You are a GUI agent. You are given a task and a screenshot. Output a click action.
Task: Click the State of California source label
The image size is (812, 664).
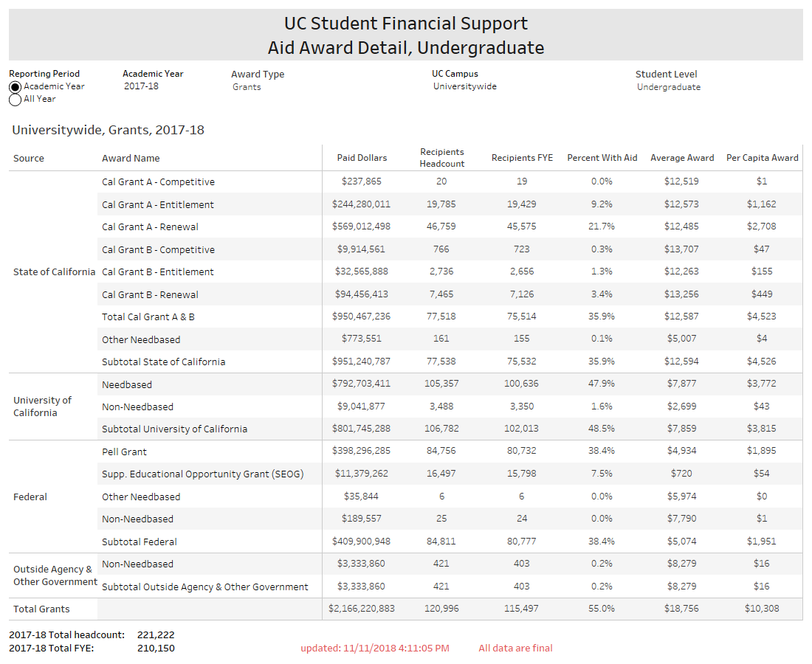53,272
